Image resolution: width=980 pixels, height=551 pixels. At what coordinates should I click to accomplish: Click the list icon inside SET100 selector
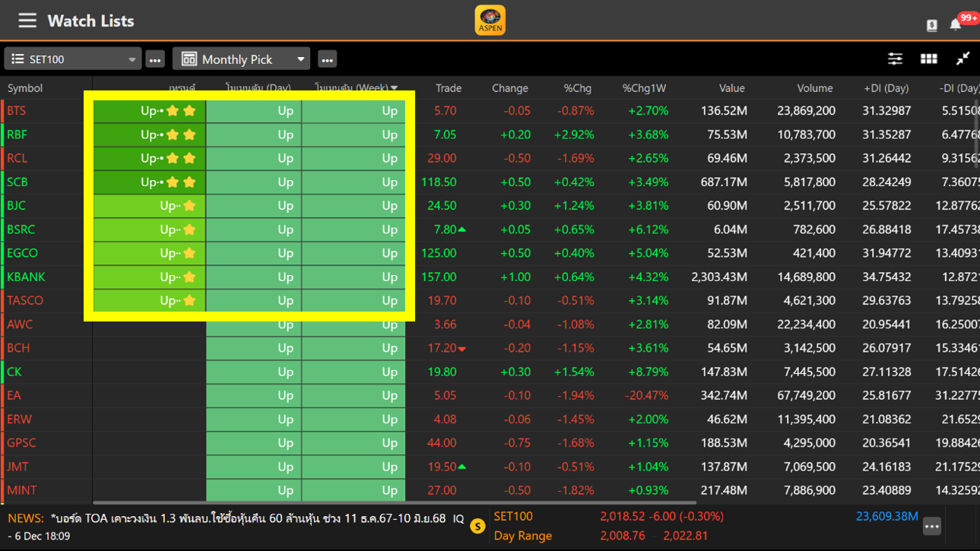[x=17, y=59]
